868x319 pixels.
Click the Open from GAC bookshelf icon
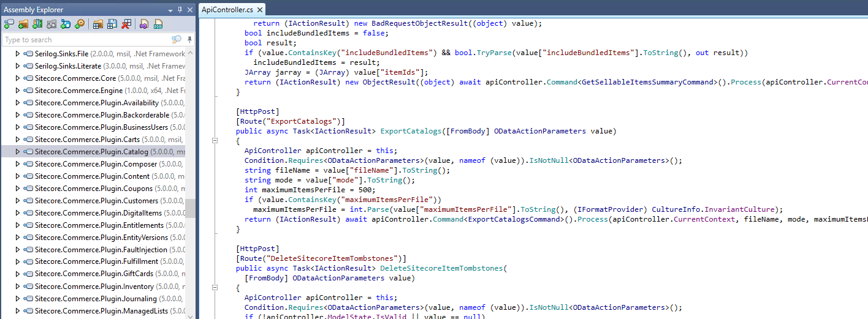[37, 24]
